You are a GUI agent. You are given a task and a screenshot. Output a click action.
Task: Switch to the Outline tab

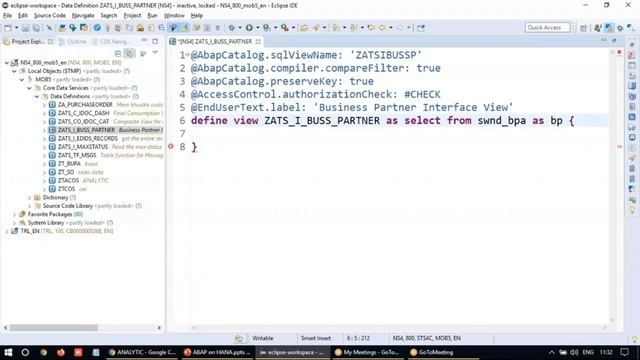73,42
